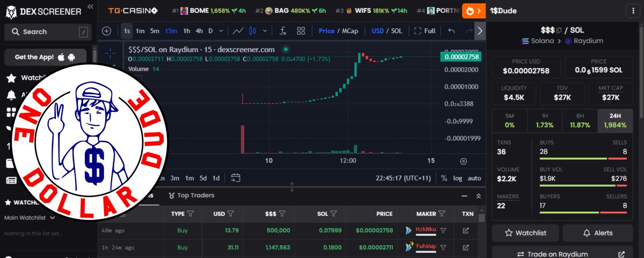The image size is (644, 258).
Task: Open chart settings gear icon
Action: 464,161
